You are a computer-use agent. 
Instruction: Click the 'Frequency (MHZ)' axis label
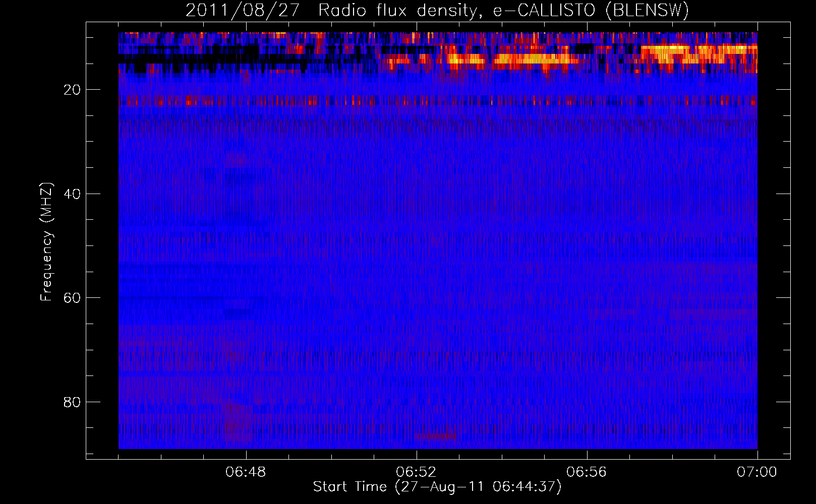coord(46,242)
